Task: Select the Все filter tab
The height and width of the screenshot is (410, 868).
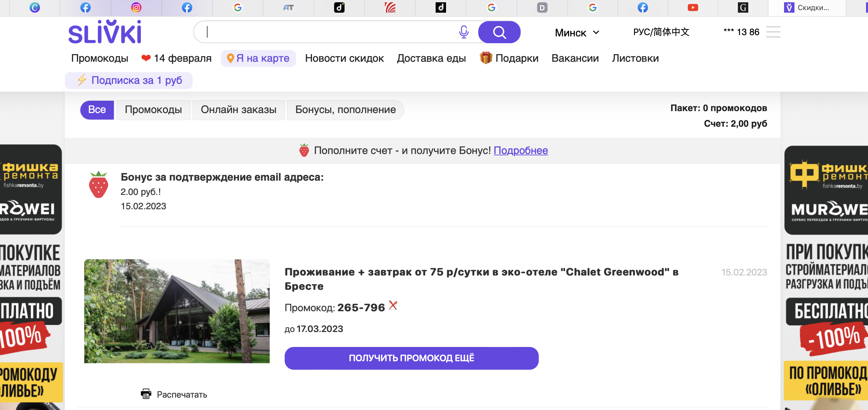Action: coord(97,110)
